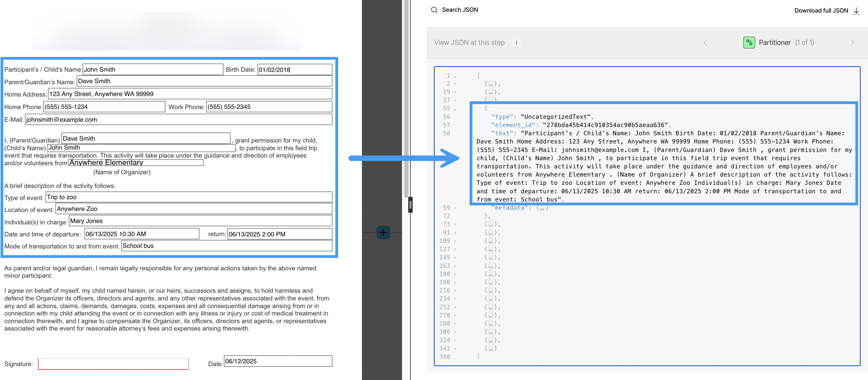Click the vertical pane resize handle

pos(410,205)
